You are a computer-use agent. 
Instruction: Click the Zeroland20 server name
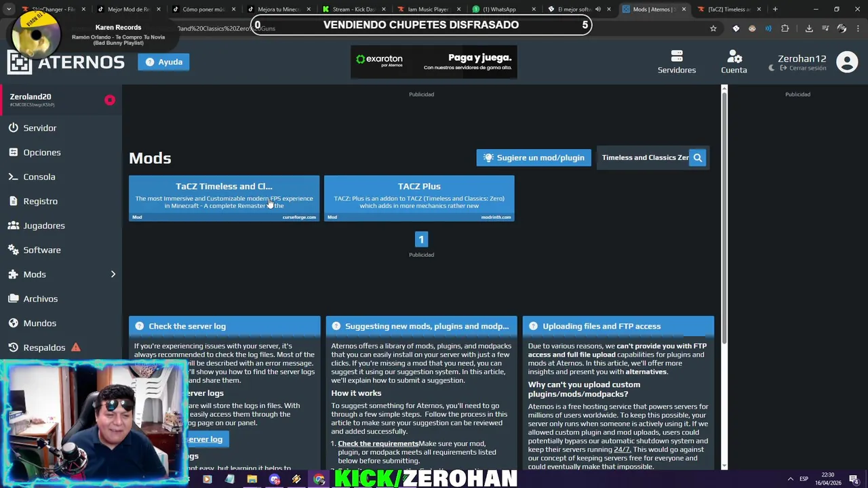point(31,97)
